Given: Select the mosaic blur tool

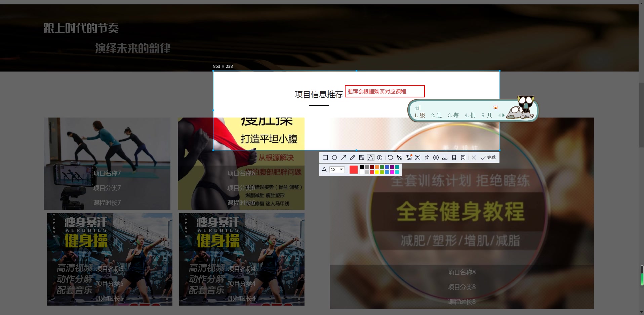Looking at the screenshot, I should click(x=362, y=157).
